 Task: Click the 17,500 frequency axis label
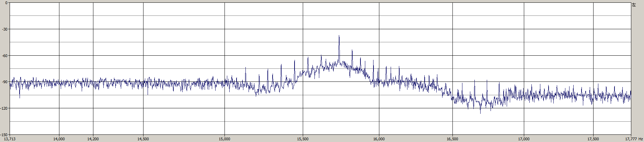pos(593,139)
